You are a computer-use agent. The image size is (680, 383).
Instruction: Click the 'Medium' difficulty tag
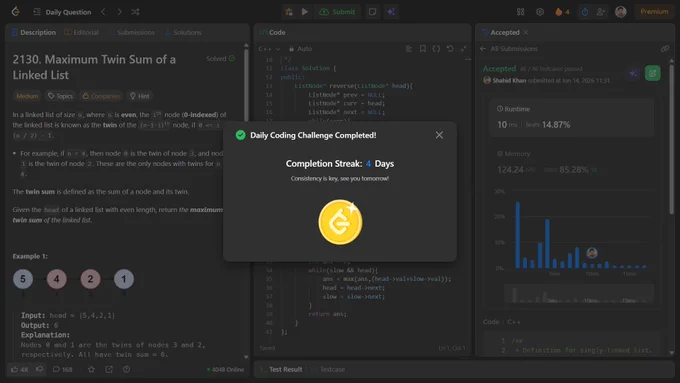[27, 96]
